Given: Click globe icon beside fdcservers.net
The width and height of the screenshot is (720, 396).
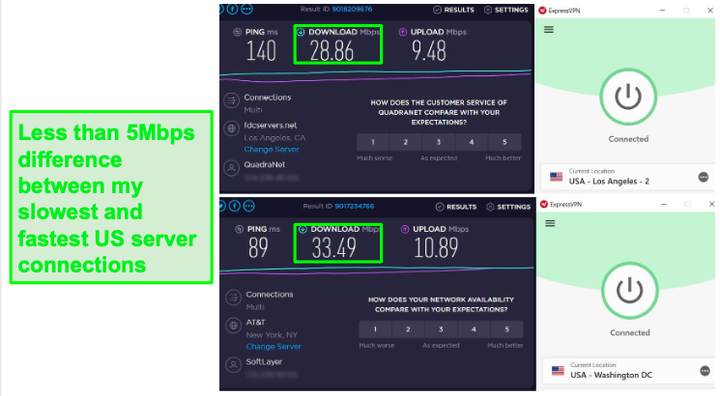Looking at the screenshot, I should coord(231,129).
